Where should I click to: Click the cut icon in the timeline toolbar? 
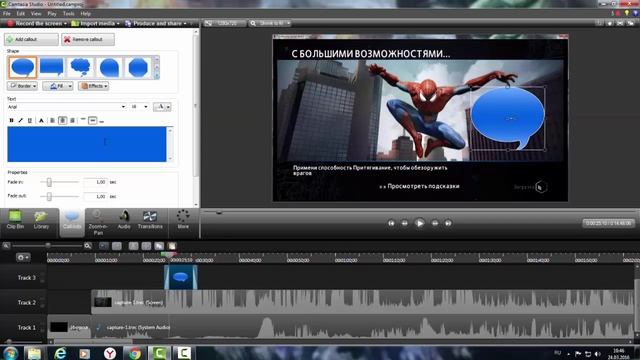click(x=133, y=246)
